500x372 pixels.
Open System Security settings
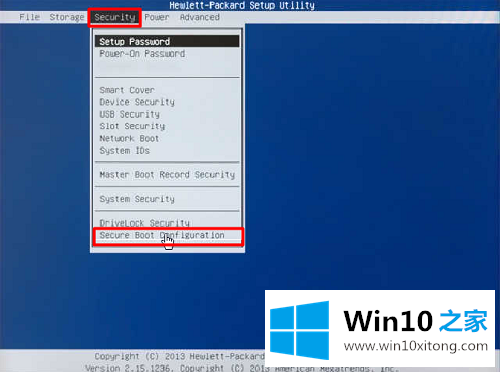pos(137,199)
